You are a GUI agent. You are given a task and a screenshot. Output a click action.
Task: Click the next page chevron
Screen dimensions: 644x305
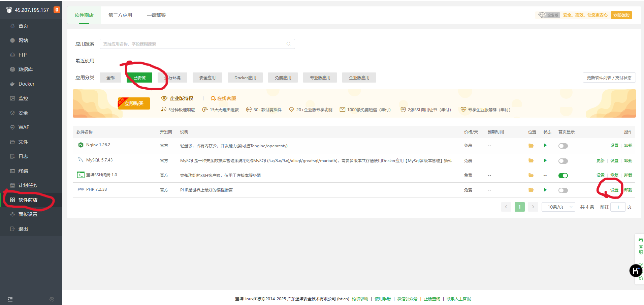click(x=533, y=207)
